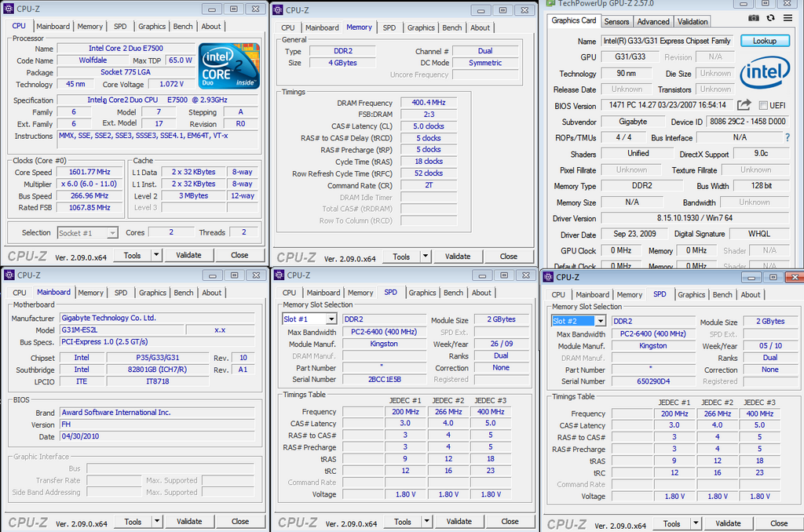Open the Slot #2 memory slot dropdown
Screen dimensions: 804x532
click(x=601, y=322)
